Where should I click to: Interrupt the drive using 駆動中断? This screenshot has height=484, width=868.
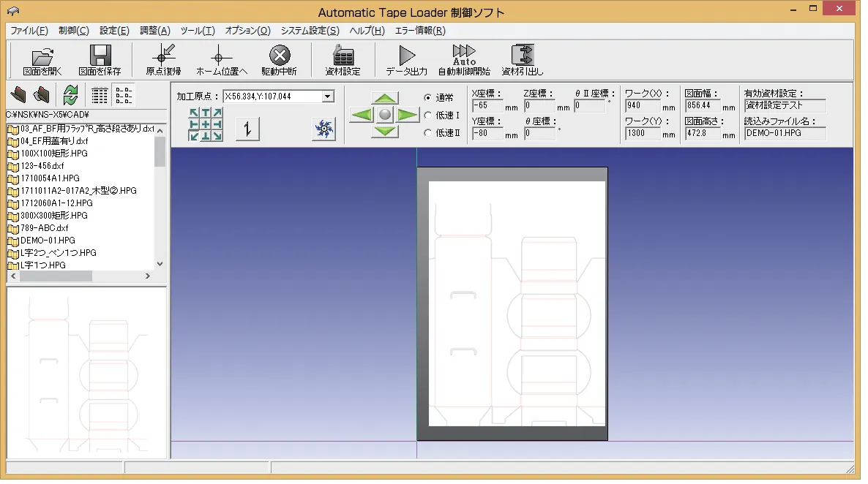click(x=280, y=59)
